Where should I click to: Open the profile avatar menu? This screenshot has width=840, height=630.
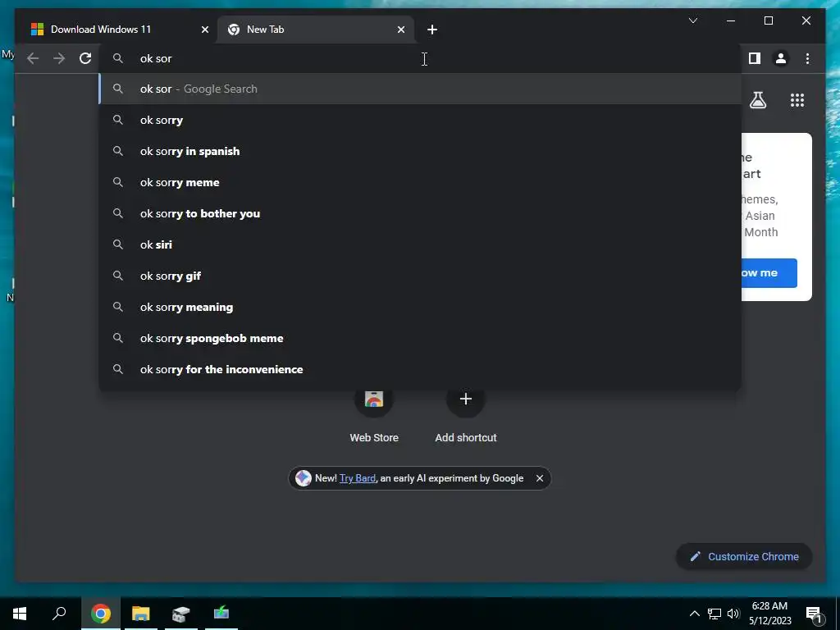(x=781, y=58)
